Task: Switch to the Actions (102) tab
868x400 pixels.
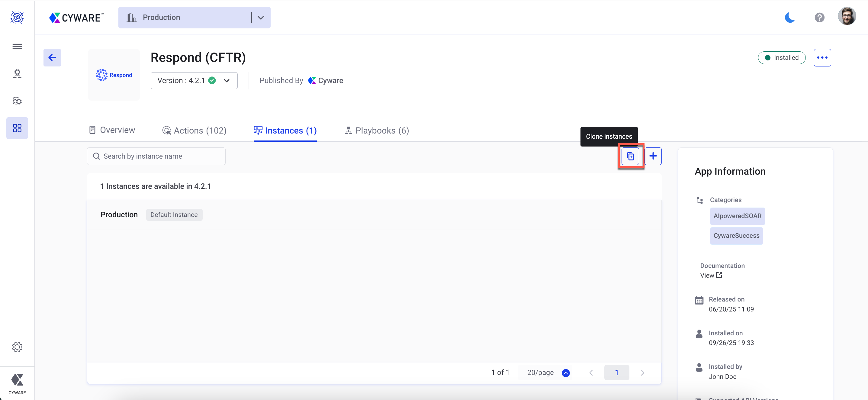Action: [194, 131]
